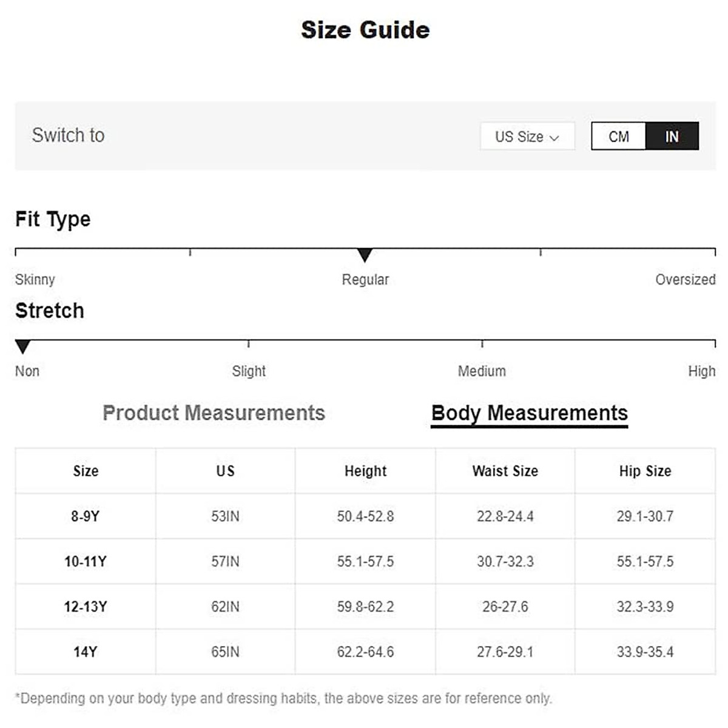Select the IN unit toggle
728x728 pixels.
[x=672, y=136]
